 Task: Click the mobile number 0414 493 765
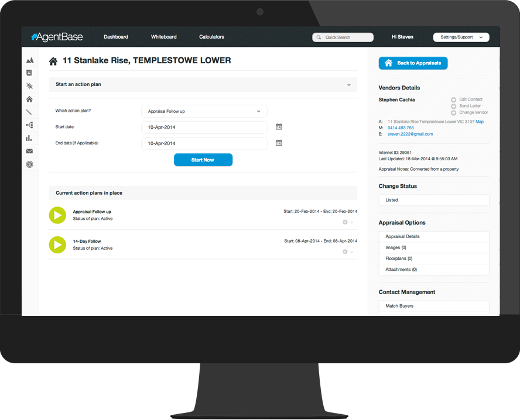point(401,128)
